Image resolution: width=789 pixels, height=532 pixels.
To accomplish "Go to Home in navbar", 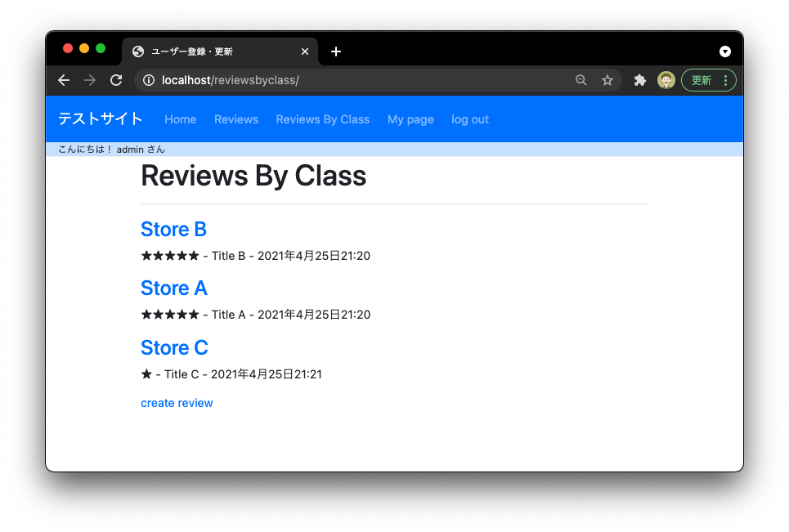I will (180, 119).
